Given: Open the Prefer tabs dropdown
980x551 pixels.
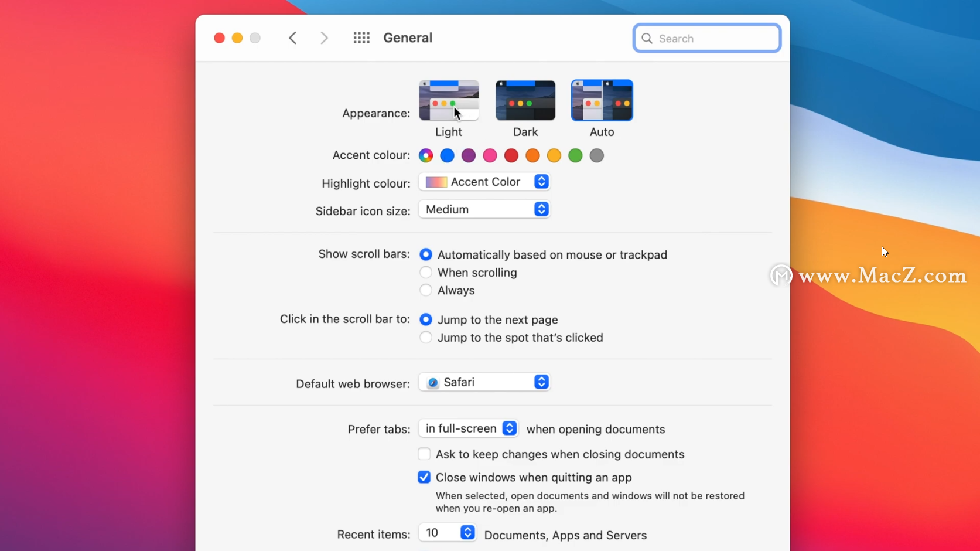Looking at the screenshot, I should point(469,428).
